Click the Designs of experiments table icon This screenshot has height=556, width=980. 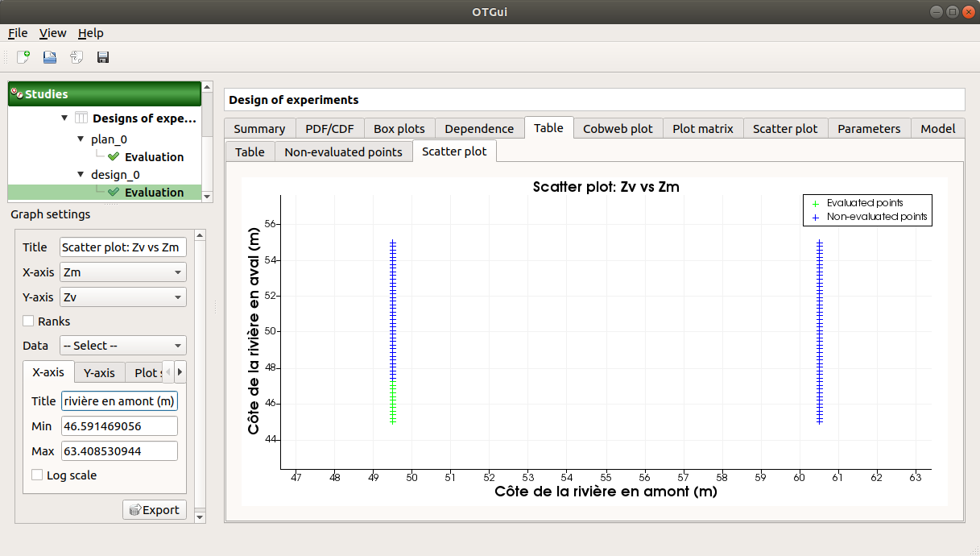tap(81, 118)
